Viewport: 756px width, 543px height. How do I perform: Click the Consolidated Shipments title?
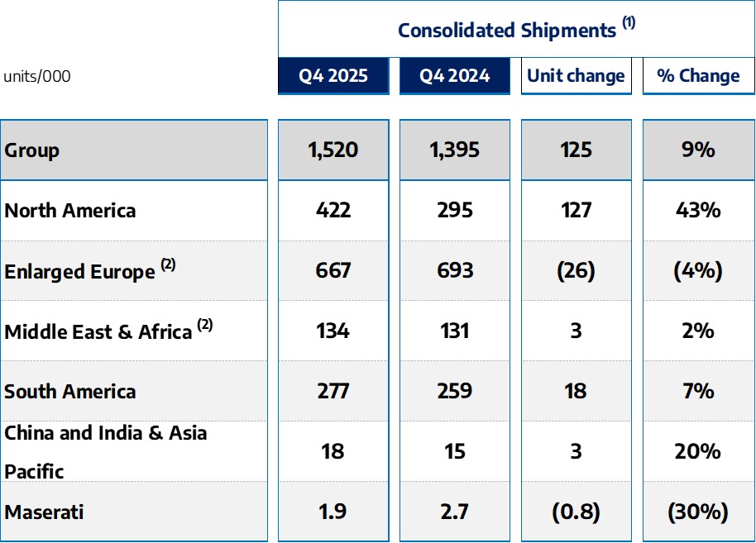coord(507,30)
